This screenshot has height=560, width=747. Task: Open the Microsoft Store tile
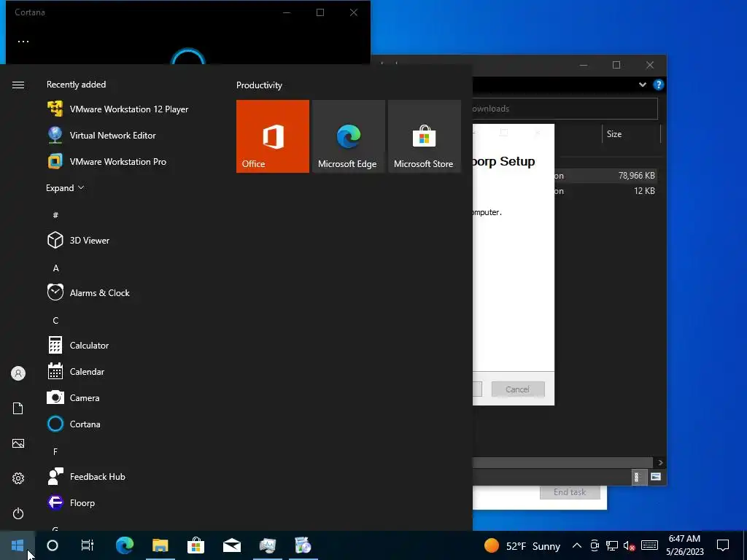(x=424, y=136)
